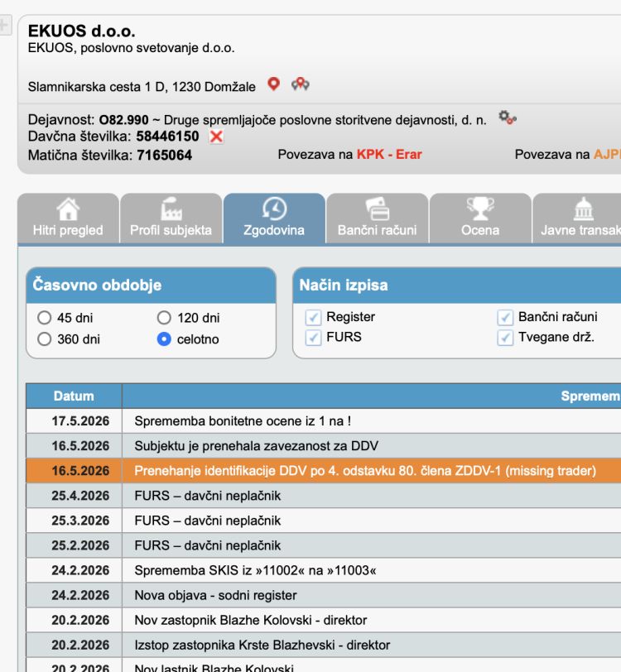Screen dimensions: 621x672
Task: Click the gears icon beside Dejavnost
Action: 508,118
